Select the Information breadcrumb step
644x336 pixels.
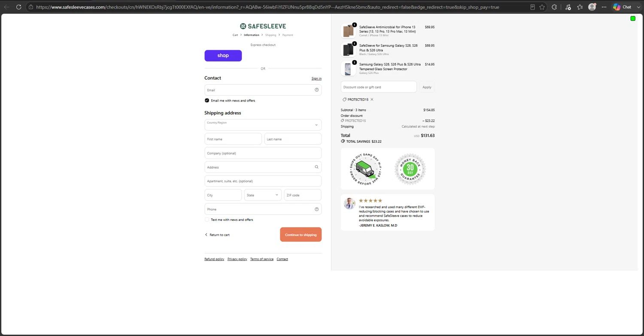[x=252, y=35]
